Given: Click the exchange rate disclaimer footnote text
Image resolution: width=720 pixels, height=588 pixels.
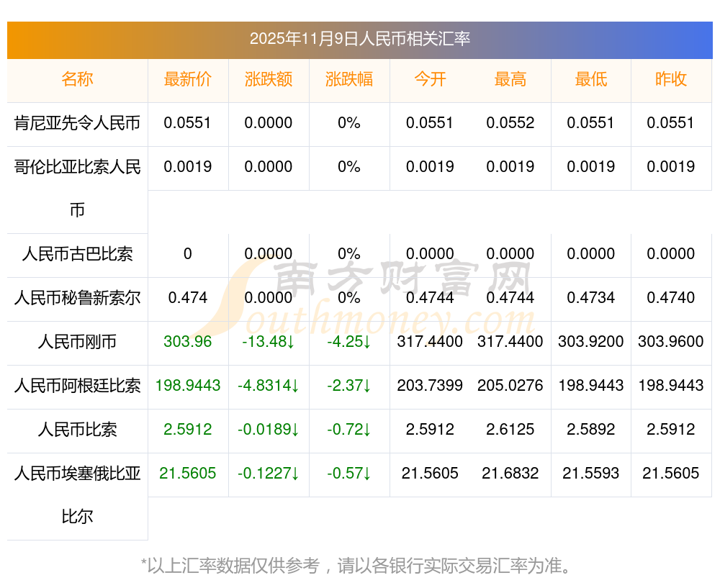Looking at the screenshot, I should coord(359,566).
